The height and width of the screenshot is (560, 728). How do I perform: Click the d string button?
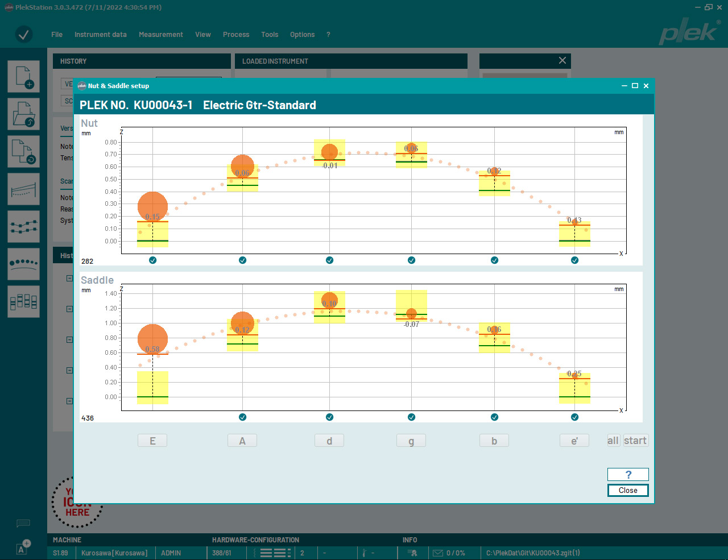point(329,441)
